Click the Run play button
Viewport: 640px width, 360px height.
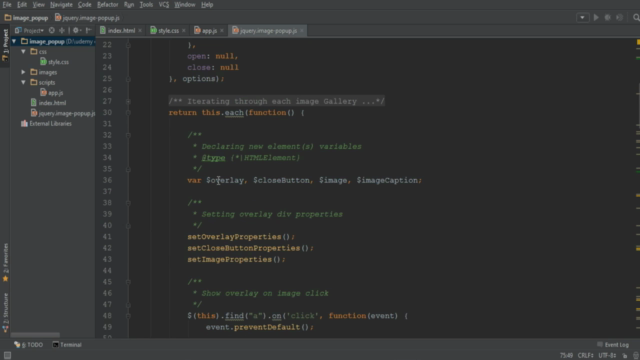tap(596, 18)
